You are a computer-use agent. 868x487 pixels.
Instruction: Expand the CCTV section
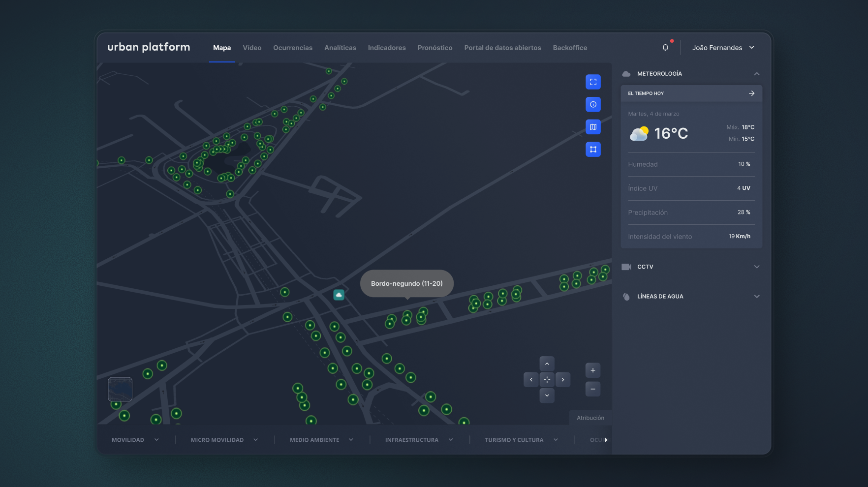click(x=756, y=267)
